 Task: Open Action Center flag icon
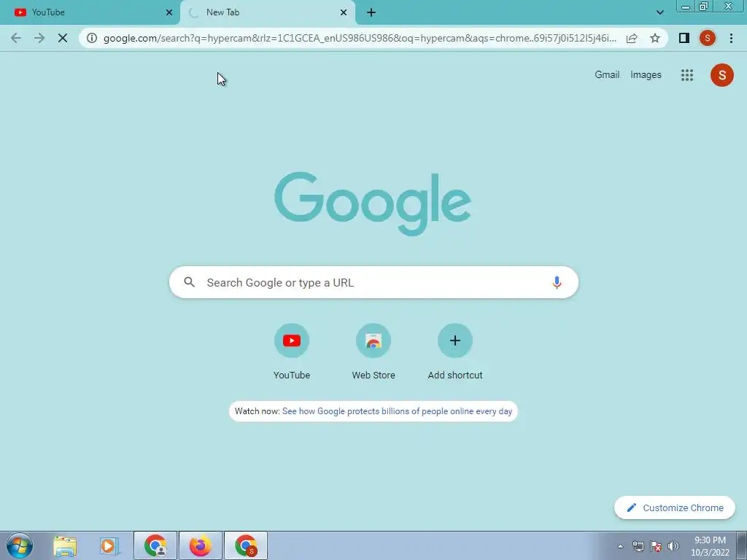point(656,546)
